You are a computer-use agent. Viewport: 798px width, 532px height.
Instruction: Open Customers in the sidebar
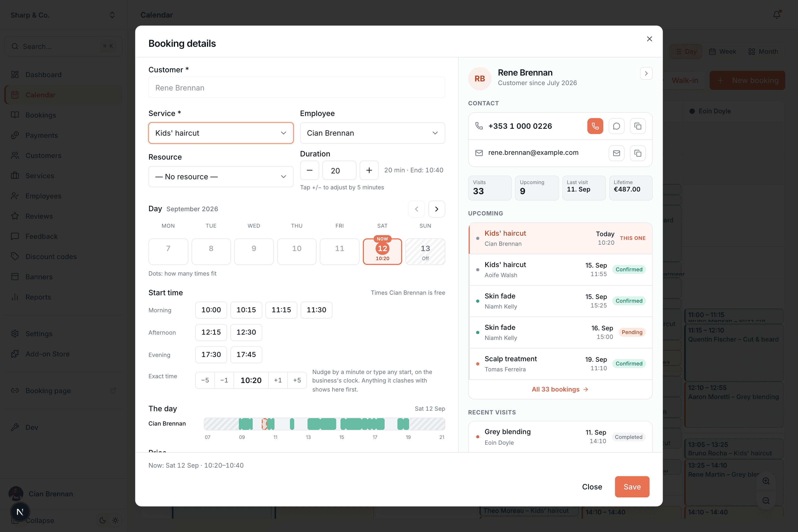[64, 155]
